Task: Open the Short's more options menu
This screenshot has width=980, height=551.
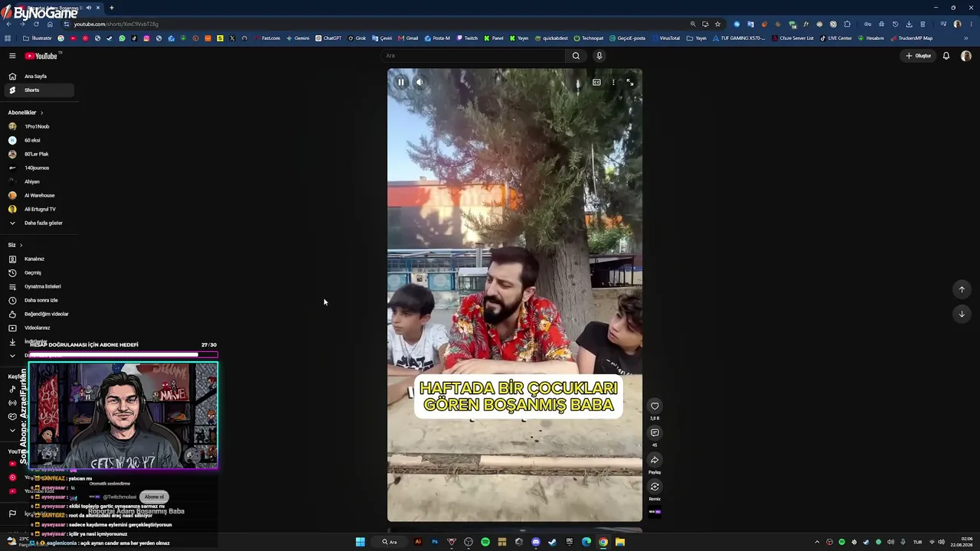Action: pyautogui.click(x=613, y=82)
